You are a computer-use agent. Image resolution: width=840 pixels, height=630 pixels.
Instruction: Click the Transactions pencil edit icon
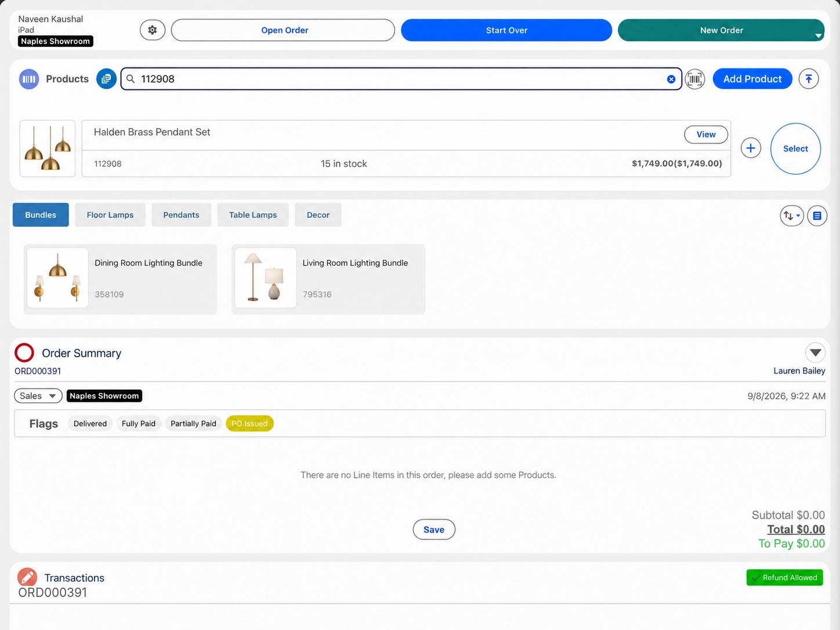click(x=27, y=577)
